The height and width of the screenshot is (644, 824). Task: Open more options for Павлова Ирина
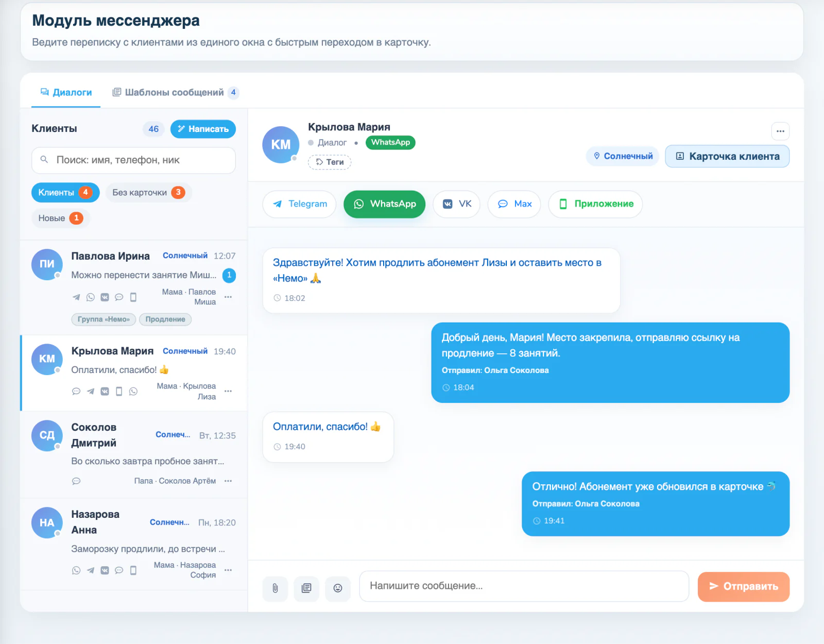coord(228,297)
